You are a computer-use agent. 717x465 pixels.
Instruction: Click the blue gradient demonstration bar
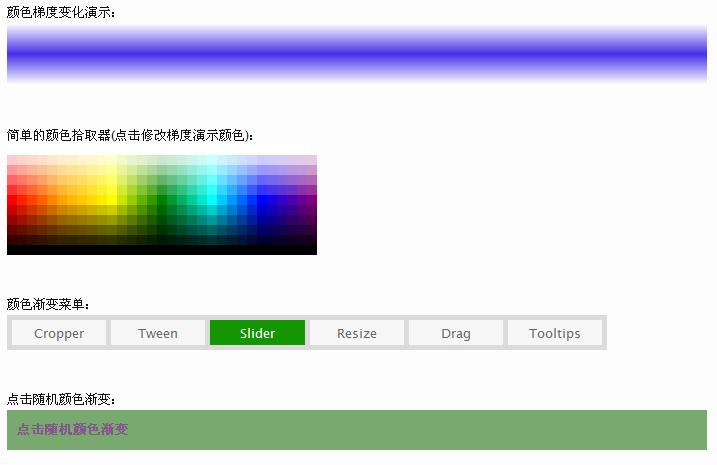coord(357,54)
